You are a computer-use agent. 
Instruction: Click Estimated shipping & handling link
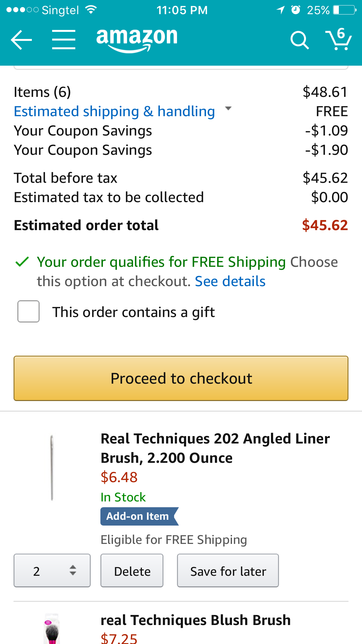(x=114, y=111)
